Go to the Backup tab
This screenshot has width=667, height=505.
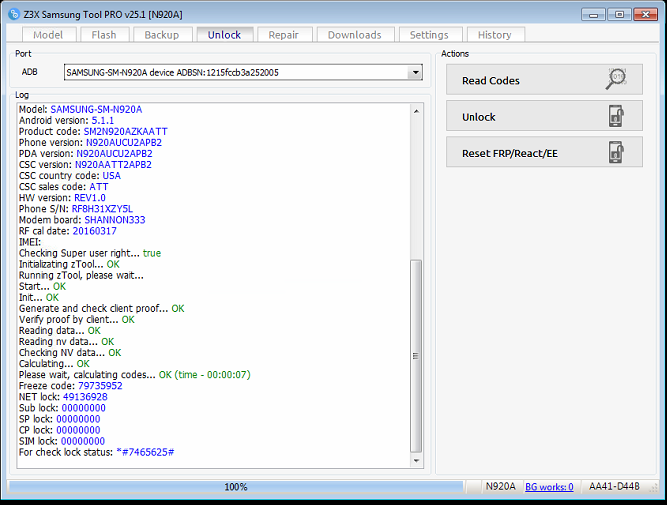(x=162, y=35)
